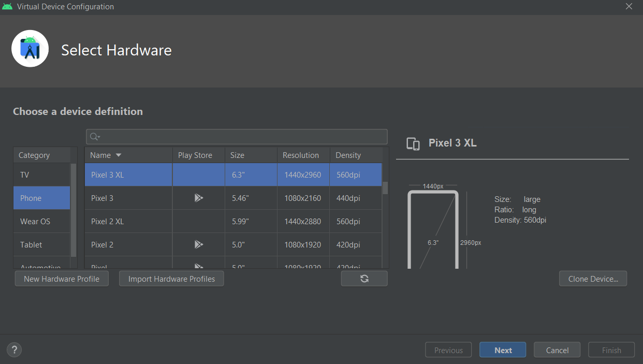Select the Tablet category
Viewport: 643px width, 364px height.
point(41,244)
